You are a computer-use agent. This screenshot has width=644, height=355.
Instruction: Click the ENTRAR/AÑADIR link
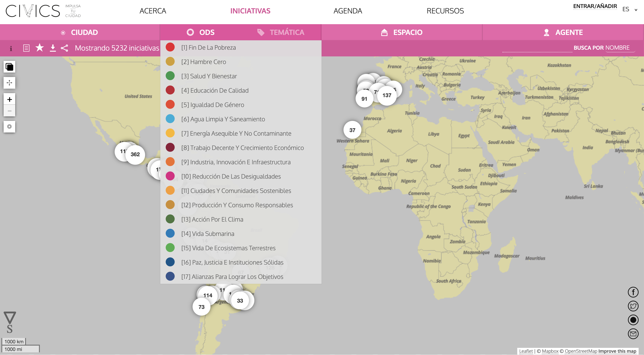coord(595,6)
